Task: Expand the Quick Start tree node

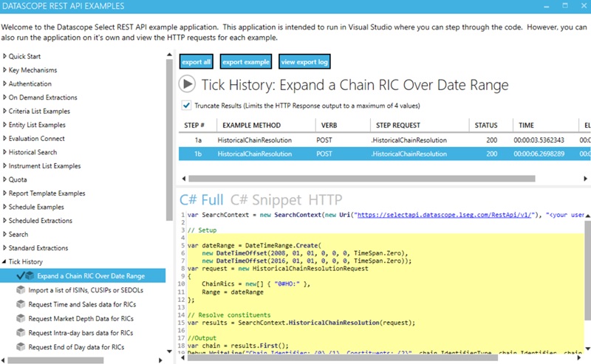Action: click(x=4, y=56)
